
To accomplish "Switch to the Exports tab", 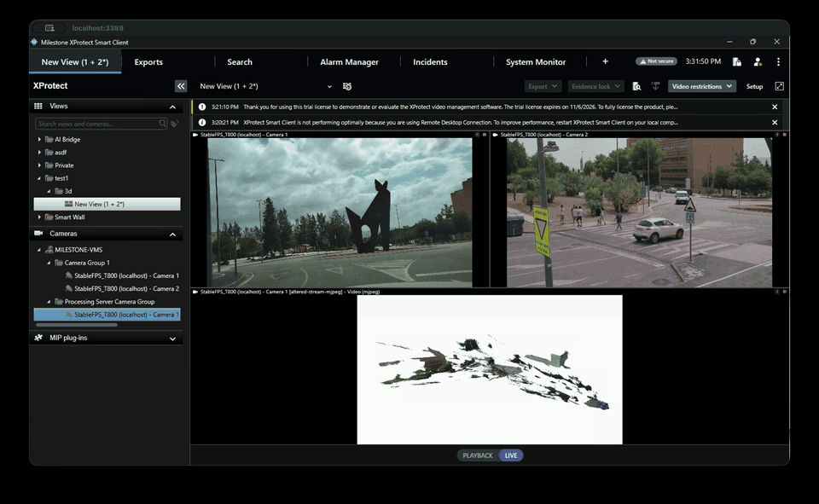I will tap(148, 61).
